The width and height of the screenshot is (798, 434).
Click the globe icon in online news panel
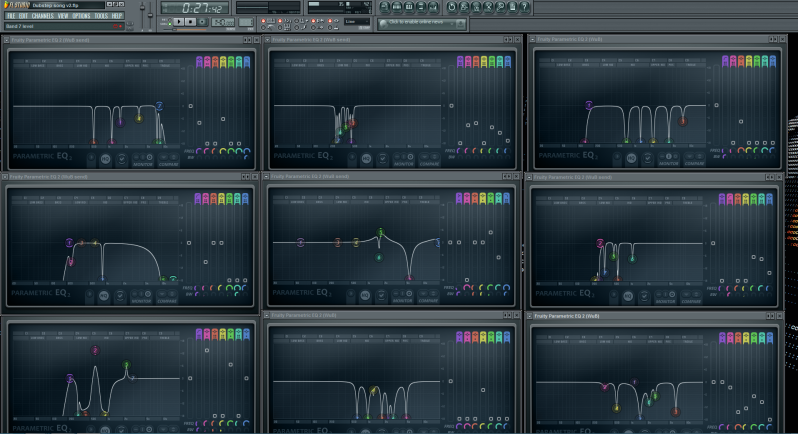[x=384, y=23]
